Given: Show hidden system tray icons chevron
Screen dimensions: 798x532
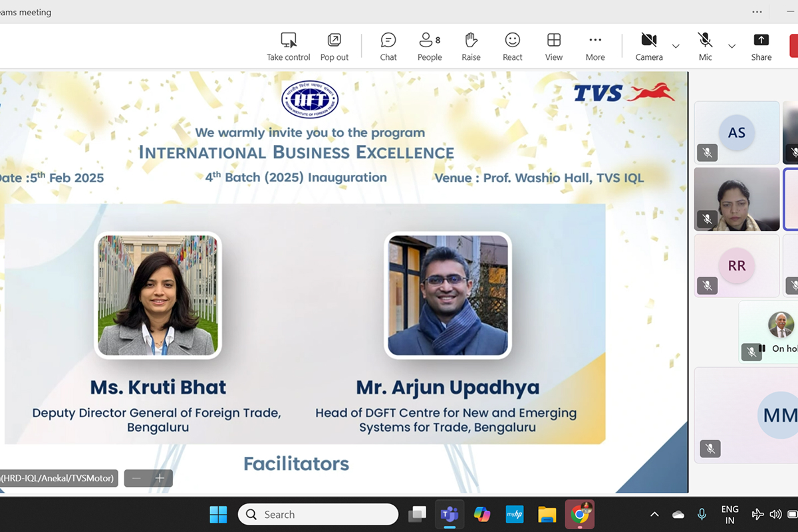Looking at the screenshot, I should point(654,514).
